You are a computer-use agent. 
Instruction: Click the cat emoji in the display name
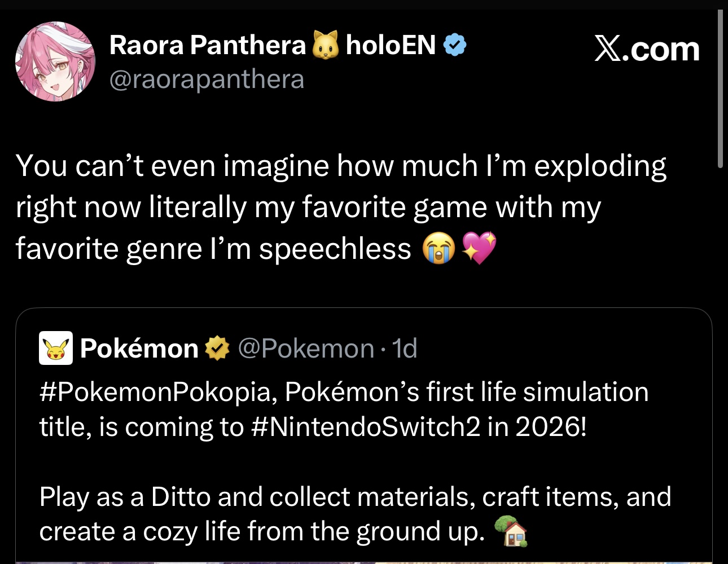coord(326,45)
